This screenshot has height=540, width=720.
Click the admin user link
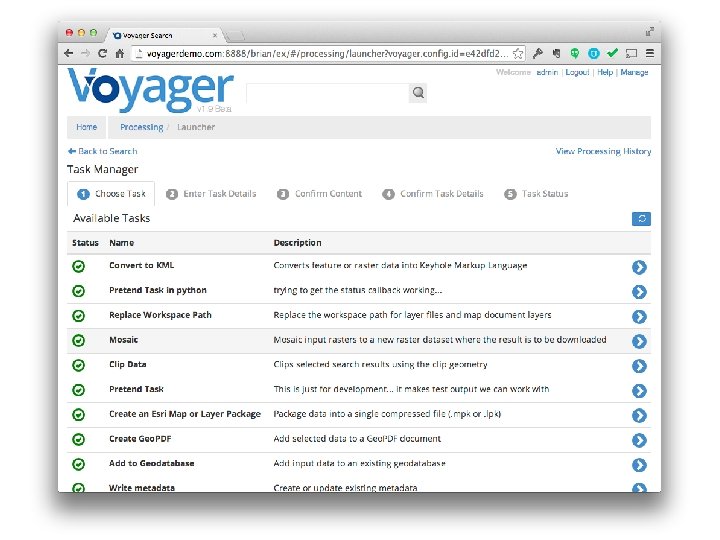click(x=547, y=72)
